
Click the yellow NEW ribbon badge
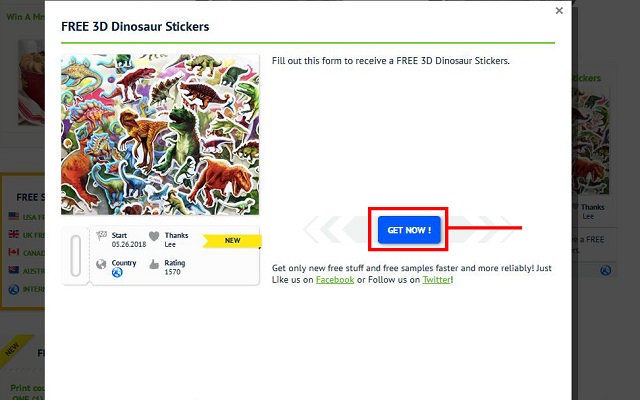click(232, 241)
